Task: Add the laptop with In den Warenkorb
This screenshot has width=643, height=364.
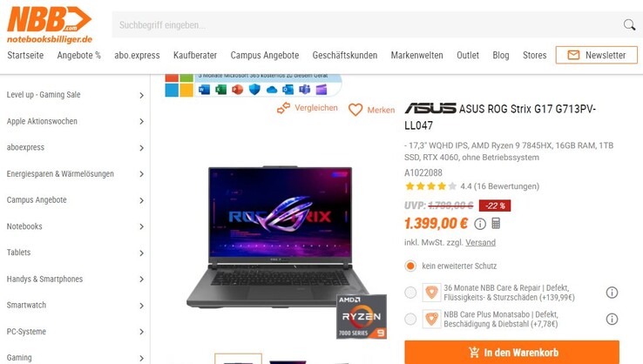Action: pyautogui.click(x=511, y=352)
